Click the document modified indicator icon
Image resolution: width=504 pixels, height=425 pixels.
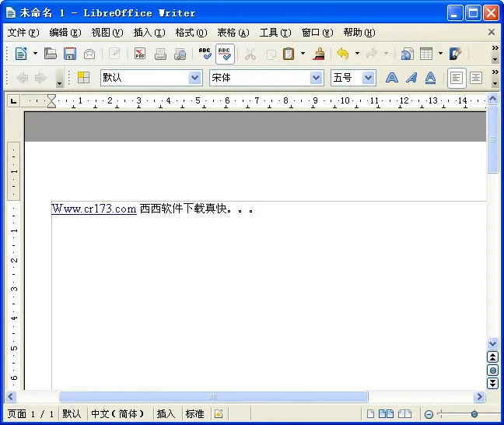[219, 414]
